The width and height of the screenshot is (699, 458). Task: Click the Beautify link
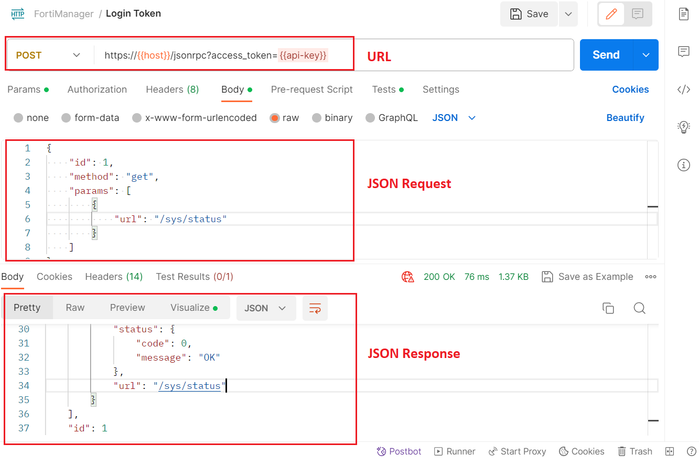pyautogui.click(x=625, y=118)
